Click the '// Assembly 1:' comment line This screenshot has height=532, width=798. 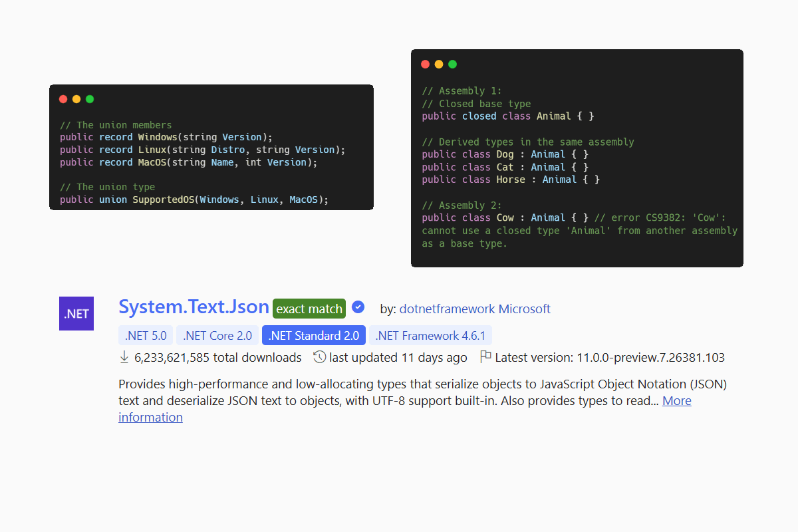click(462, 91)
